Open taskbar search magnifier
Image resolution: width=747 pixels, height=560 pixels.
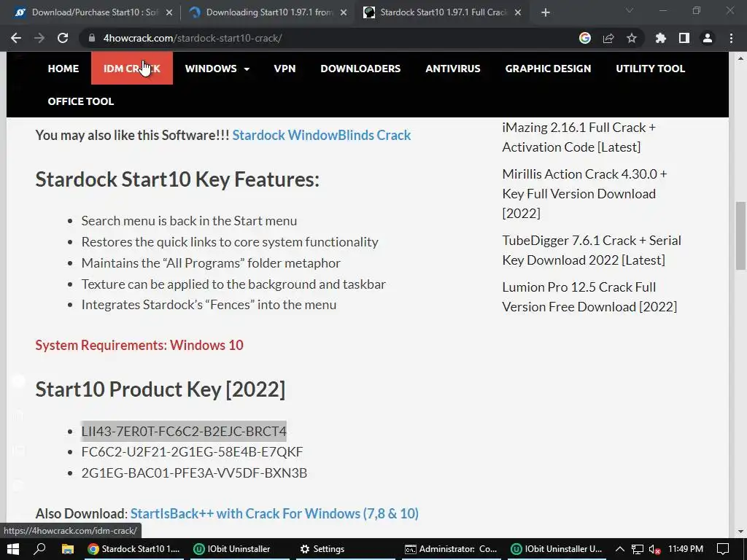pos(39,549)
